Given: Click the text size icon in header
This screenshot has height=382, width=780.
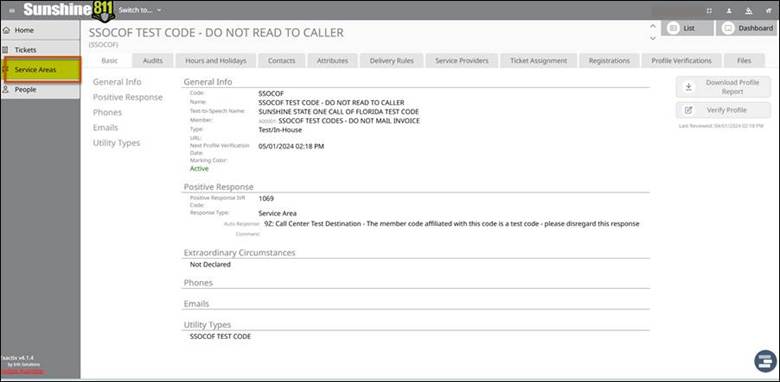Looking at the screenshot, I should tap(768, 11).
